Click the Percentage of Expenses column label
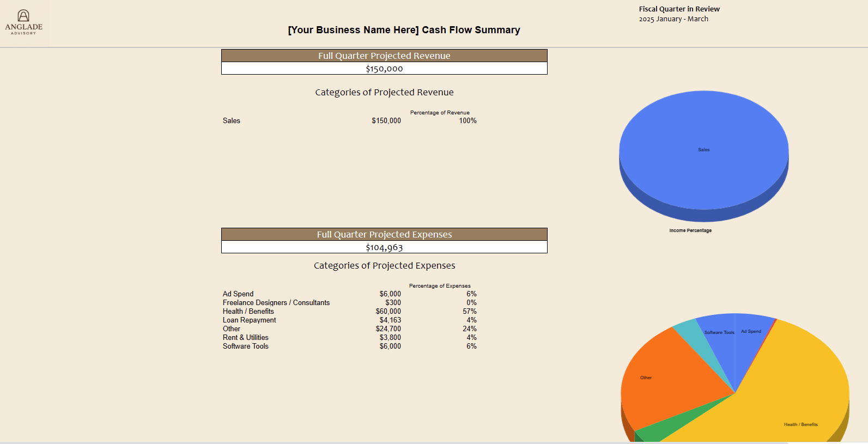This screenshot has height=444, width=868. [440, 286]
